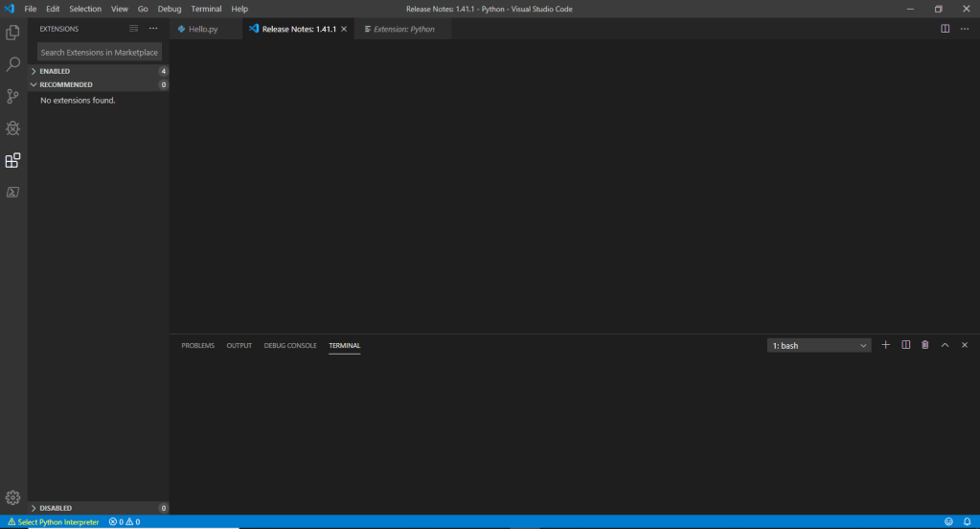The image size is (980, 529).
Task: Split the editor to the right
Action: coord(945,29)
